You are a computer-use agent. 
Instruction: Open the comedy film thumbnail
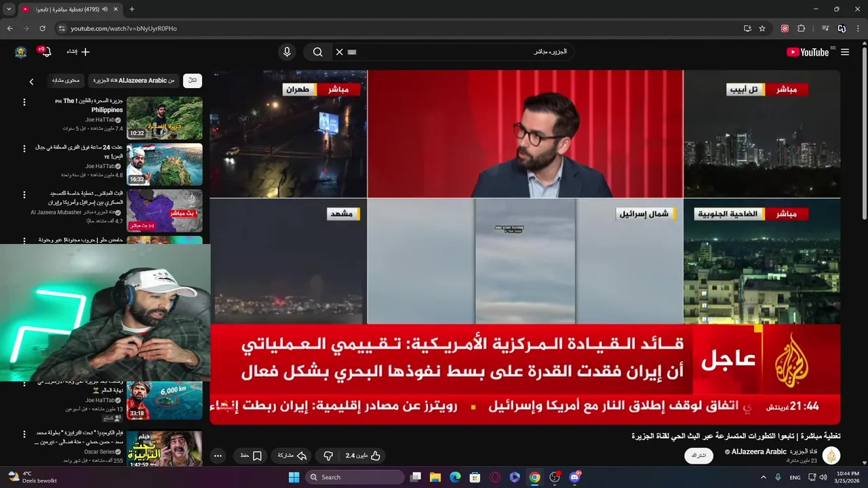click(164, 449)
